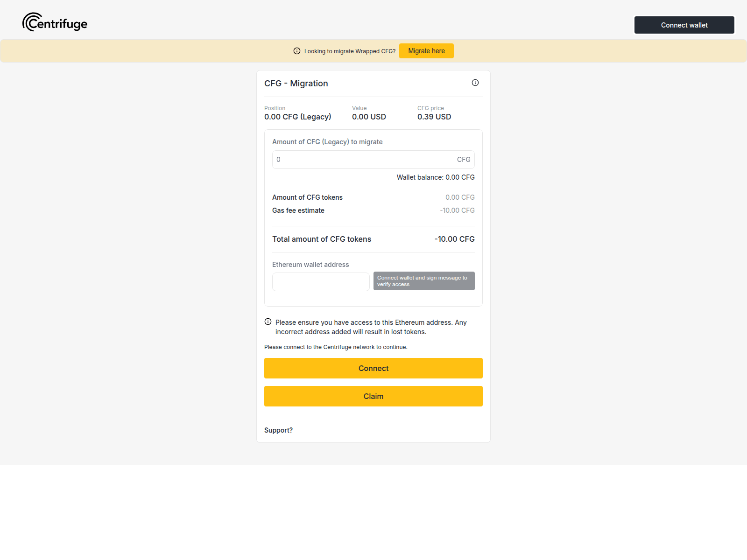Click Connect wallet and sign message button
Viewport: 747px width, 560px height.
click(424, 281)
